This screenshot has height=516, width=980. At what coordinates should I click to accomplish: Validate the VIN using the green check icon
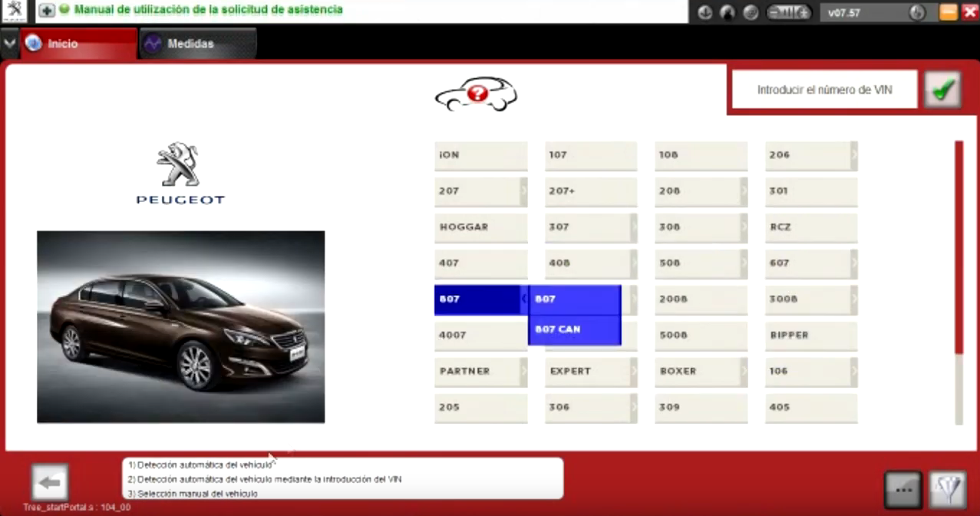click(x=942, y=89)
